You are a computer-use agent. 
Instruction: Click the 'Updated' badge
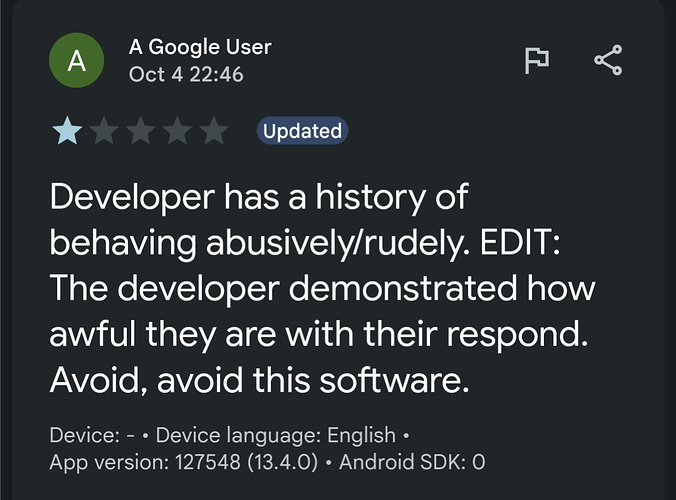pyautogui.click(x=302, y=131)
